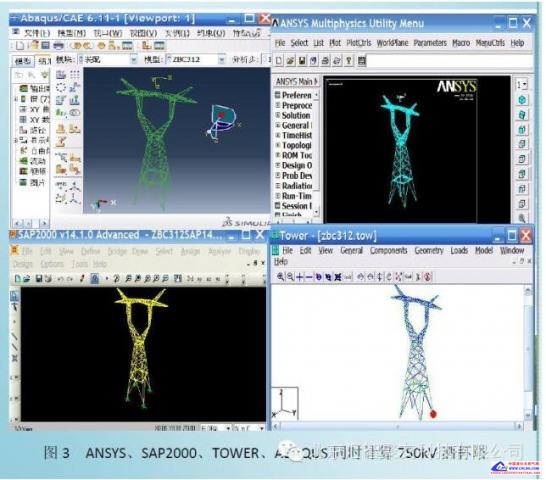The height and width of the screenshot is (480, 546).
Task: Click isometric view icon in ANSYS side toolbar
Action: [x=522, y=100]
